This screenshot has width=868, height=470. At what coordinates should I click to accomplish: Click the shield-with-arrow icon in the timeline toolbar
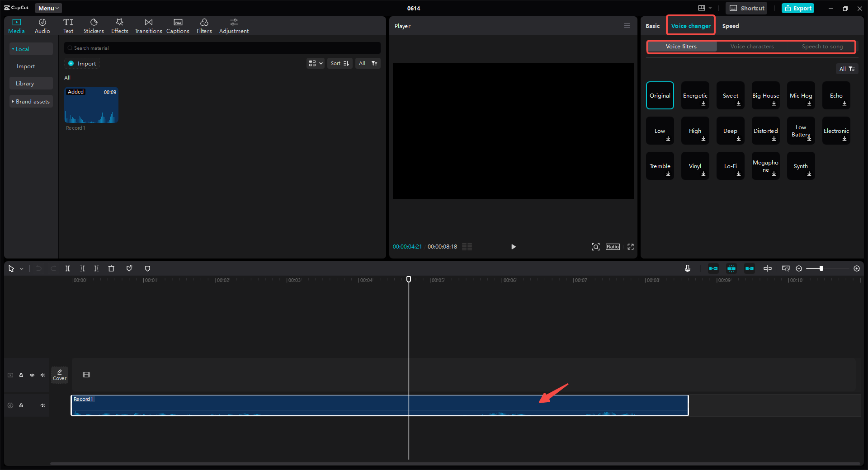[x=129, y=268]
